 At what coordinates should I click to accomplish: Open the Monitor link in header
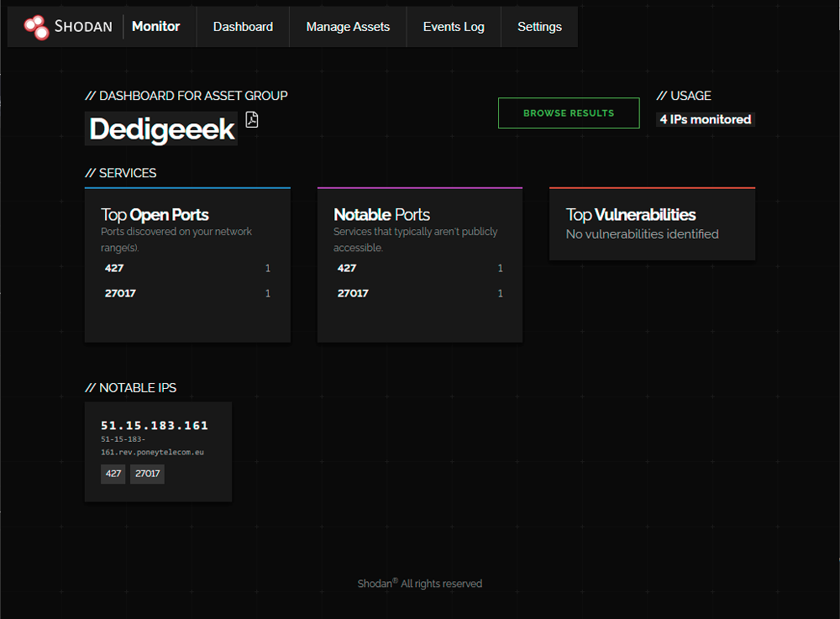tap(156, 26)
